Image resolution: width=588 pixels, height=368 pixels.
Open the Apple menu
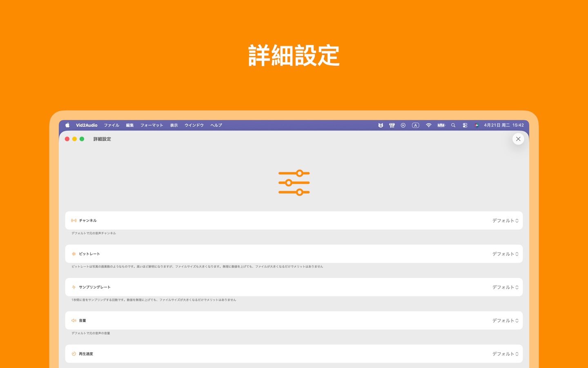(67, 125)
